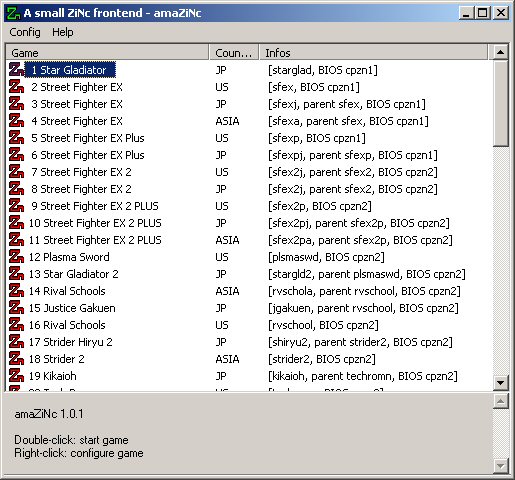
Task: Sort by the Coun... column header
Action: (x=234, y=53)
